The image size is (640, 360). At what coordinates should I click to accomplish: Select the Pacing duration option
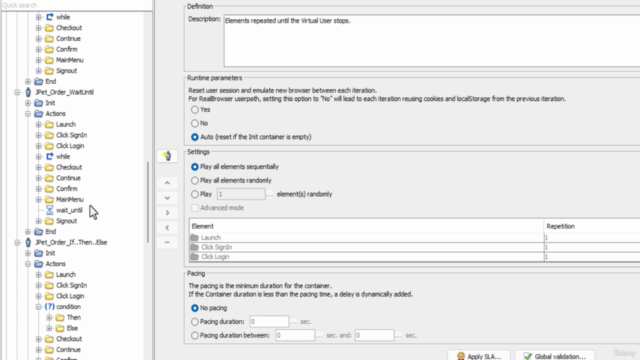(x=195, y=322)
